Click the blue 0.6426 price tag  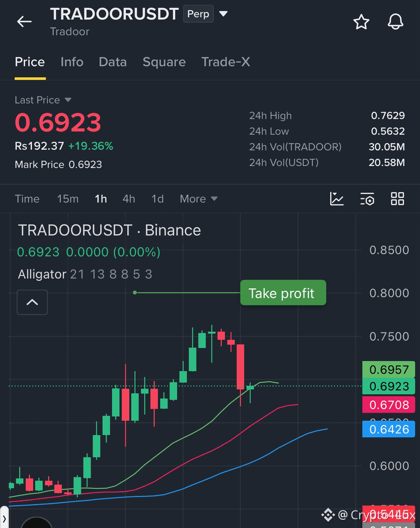click(389, 429)
